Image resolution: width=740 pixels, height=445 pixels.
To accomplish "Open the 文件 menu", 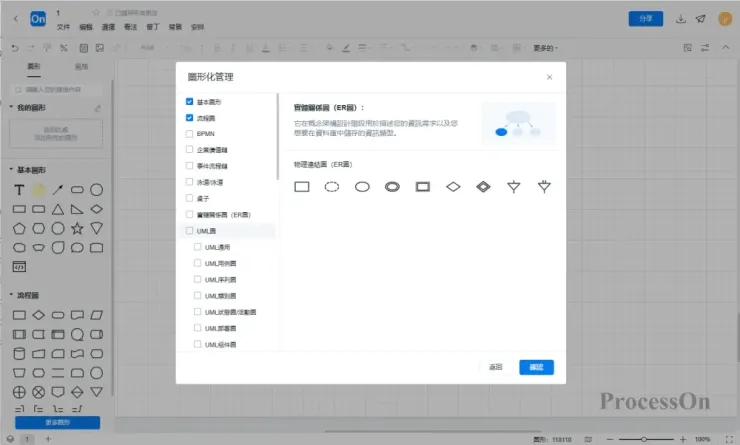I will 63,27.
